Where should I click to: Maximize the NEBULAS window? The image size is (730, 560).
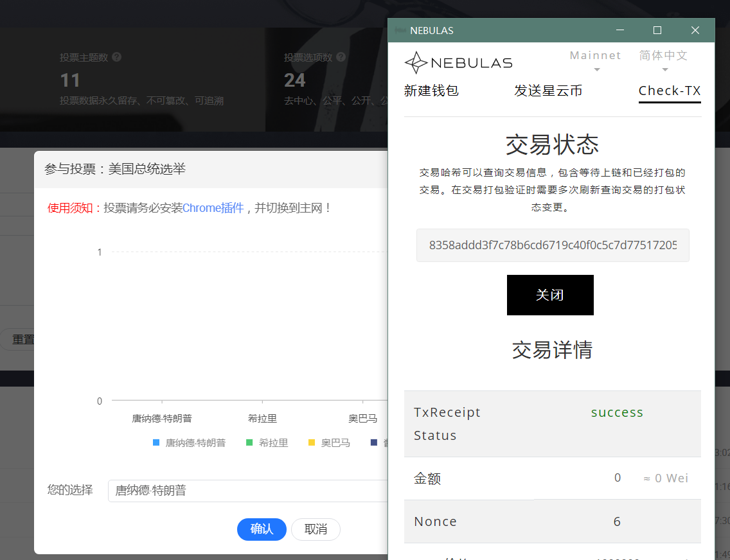[657, 30]
